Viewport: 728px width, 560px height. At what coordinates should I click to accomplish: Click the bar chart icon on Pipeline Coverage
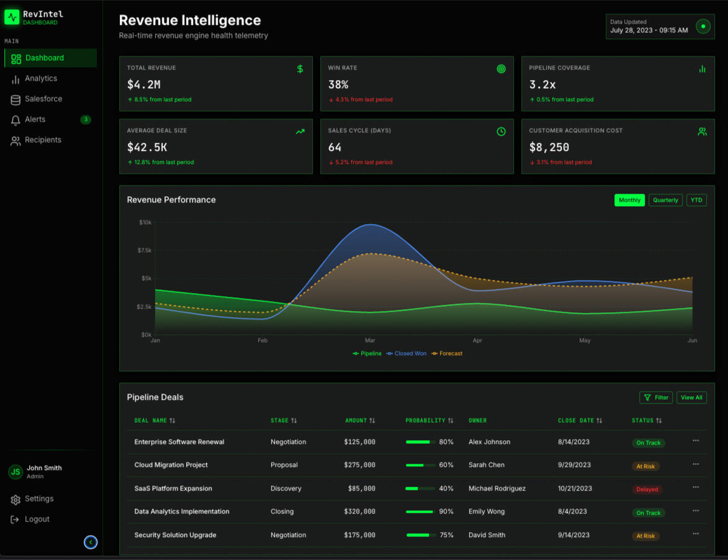coord(702,69)
